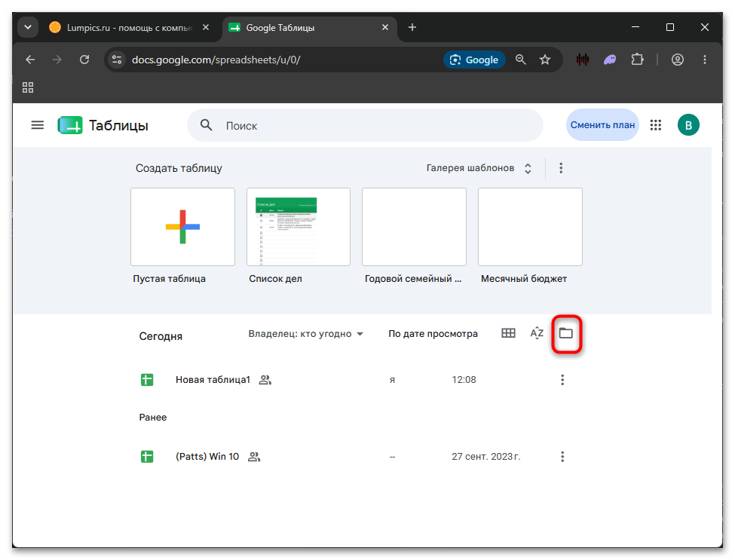The height and width of the screenshot is (560, 735).
Task: Focus the Поиск search field
Action: 365,125
